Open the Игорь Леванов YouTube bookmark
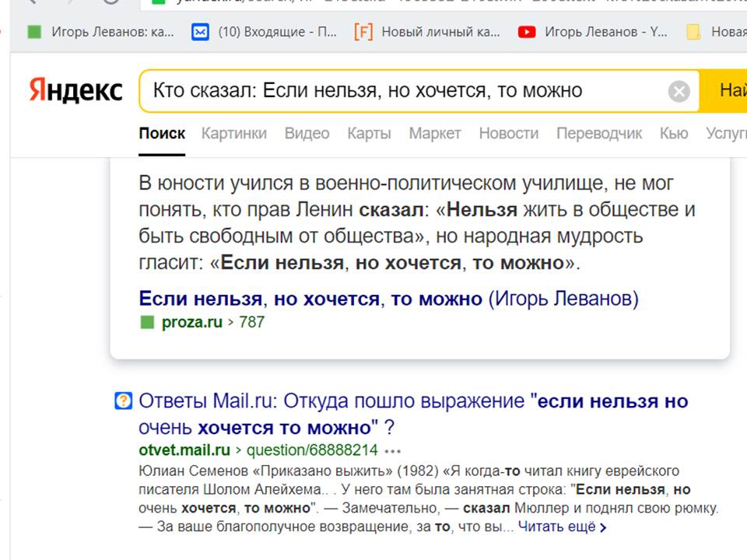The width and height of the screenshot is (747, 560). click(x=593, y=32)
